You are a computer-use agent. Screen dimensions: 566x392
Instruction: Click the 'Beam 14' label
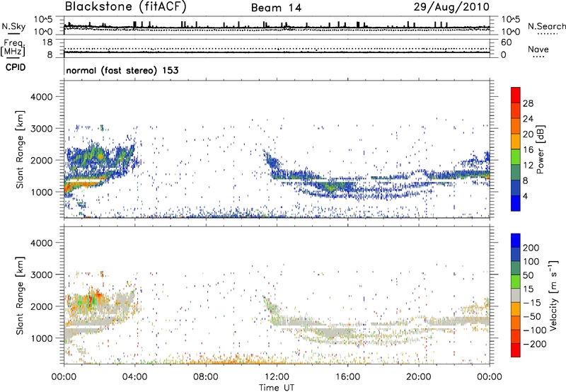276,8
